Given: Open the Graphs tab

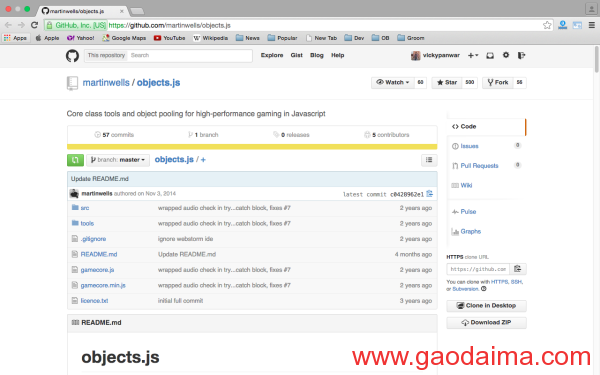Looking at the screenshot, I should (470, 232).
